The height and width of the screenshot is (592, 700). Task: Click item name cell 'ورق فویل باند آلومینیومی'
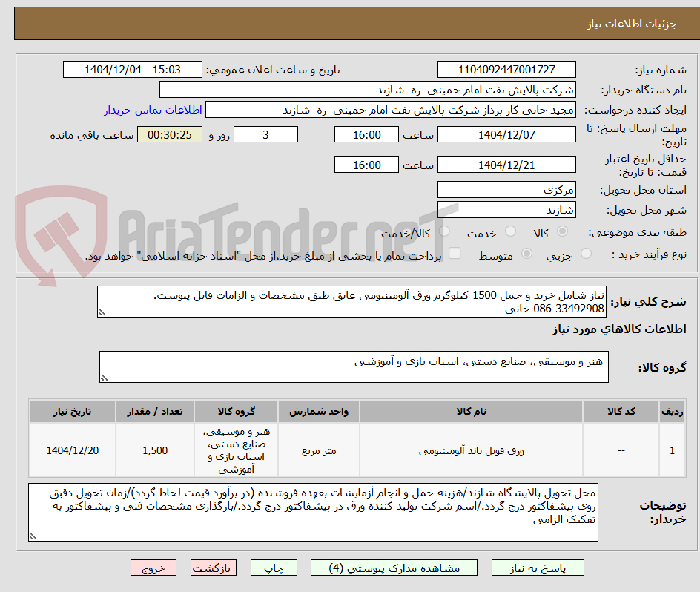pyautogui.click(x=471, y=450)
